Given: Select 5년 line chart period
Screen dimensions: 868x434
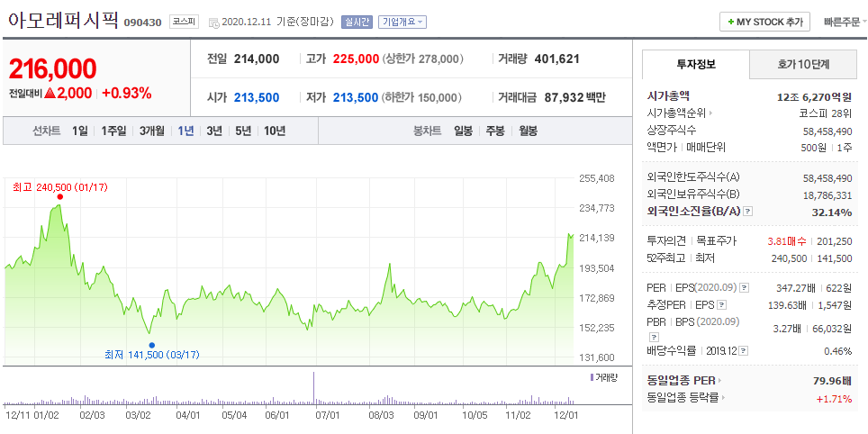Looking at the screenshot, I should tap(243, 131).
